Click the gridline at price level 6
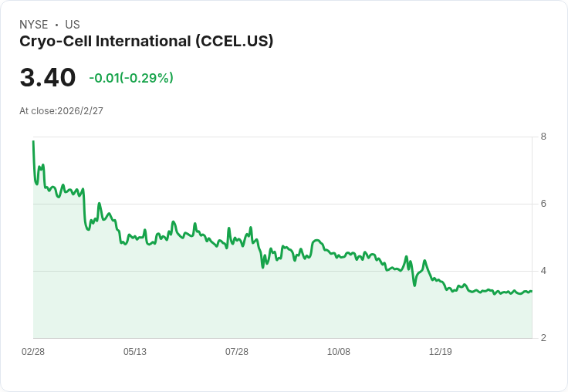Screen dimensions: 568x392 tap(282, 204)
